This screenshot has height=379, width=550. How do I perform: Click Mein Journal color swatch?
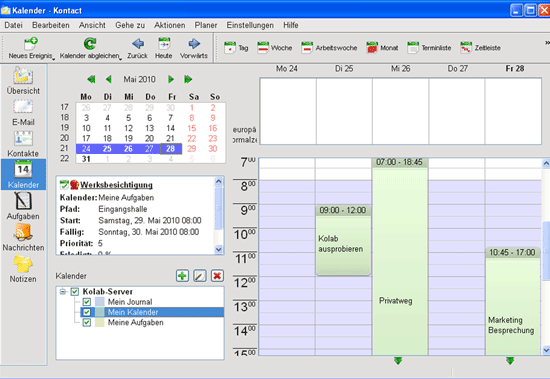(x=100, y=302)
